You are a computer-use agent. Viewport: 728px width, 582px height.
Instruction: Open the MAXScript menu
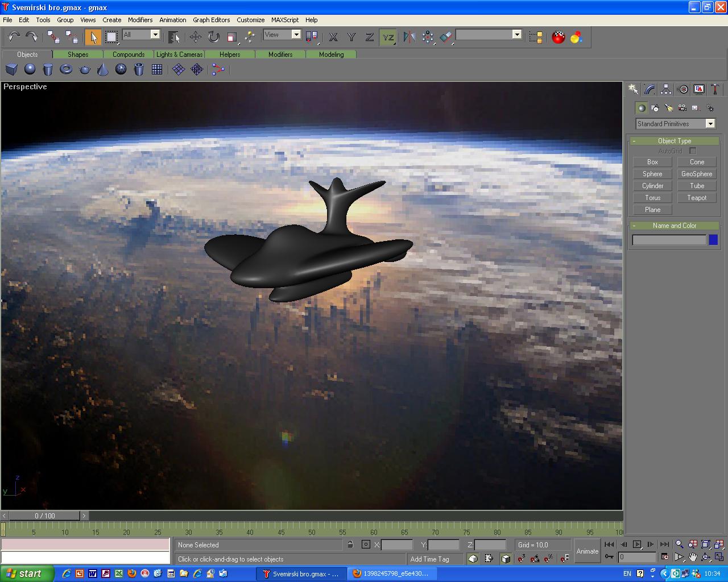[285, 20]
